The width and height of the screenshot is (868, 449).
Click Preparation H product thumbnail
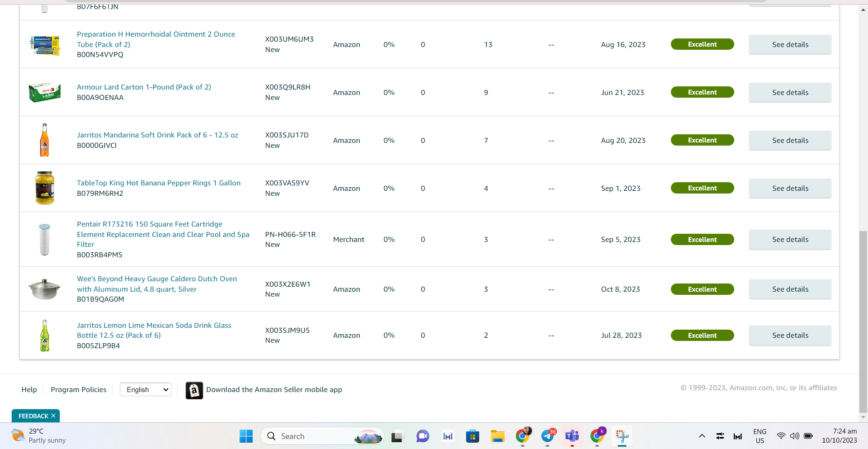tap(45, 45)
